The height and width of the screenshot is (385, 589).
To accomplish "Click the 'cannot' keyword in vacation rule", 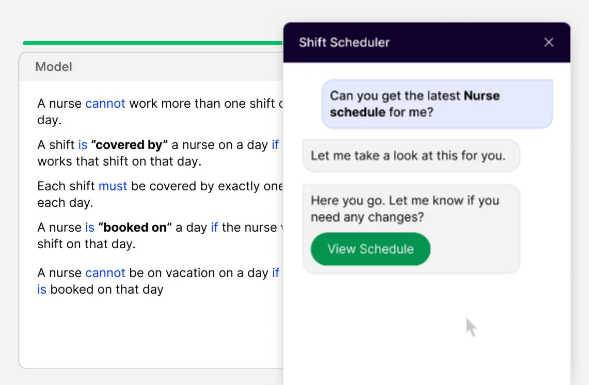I will click(x=105, y=273).
